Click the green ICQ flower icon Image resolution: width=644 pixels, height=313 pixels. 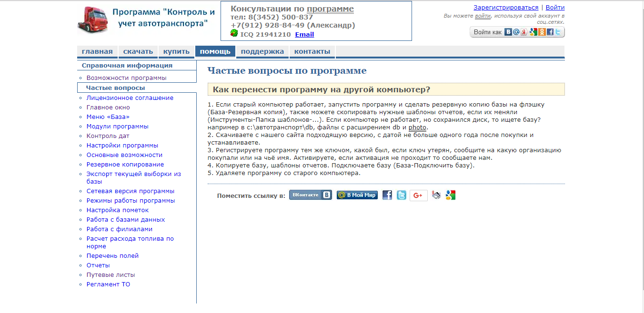pos(234,34)
